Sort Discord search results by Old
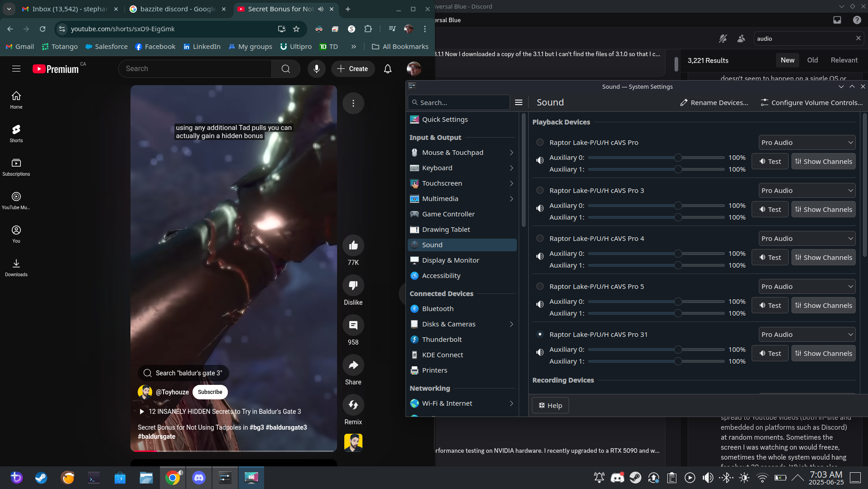The height and width of the screenshot is (489, 868). coord(812,60)
